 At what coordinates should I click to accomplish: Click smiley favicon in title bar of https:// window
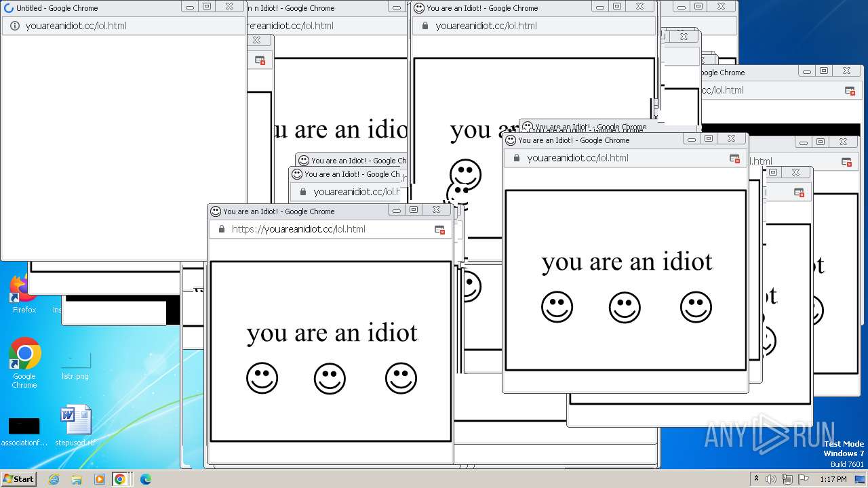(216, 211)
